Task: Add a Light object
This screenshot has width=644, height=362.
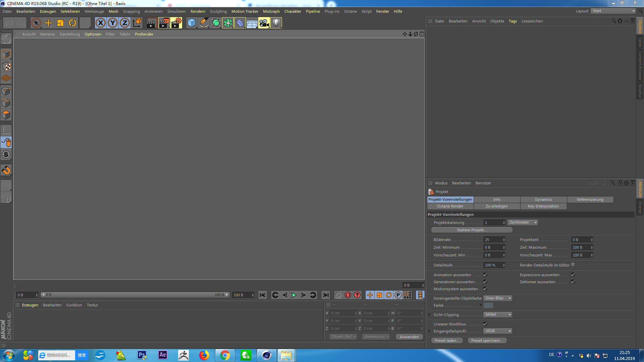Action: click(x=276, y=23)
